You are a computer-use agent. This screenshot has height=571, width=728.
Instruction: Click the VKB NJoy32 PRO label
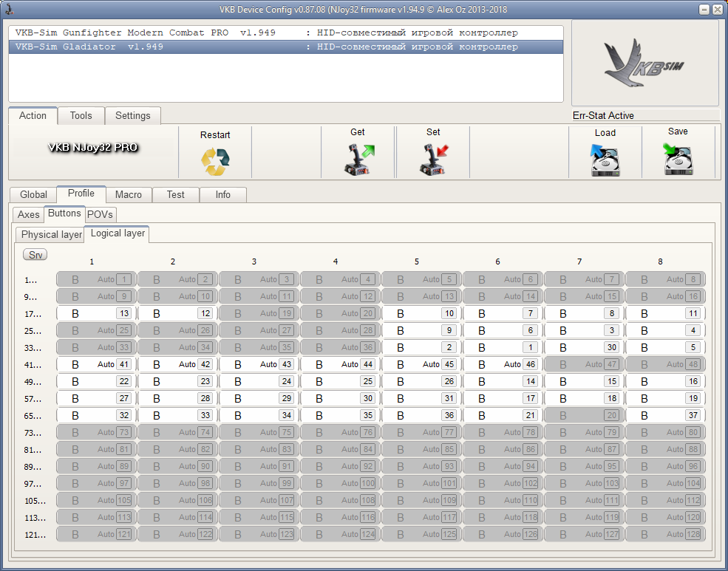coord(93,148)
